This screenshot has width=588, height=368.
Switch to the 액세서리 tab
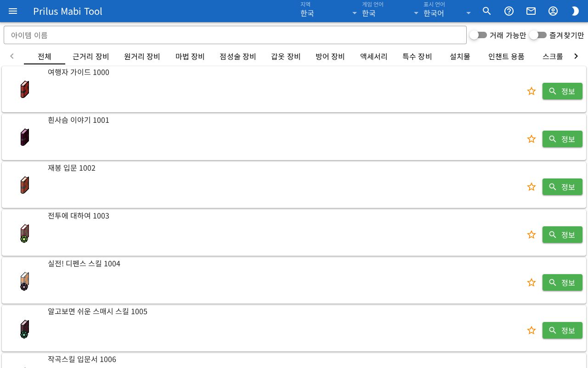(x=374, y=57)
